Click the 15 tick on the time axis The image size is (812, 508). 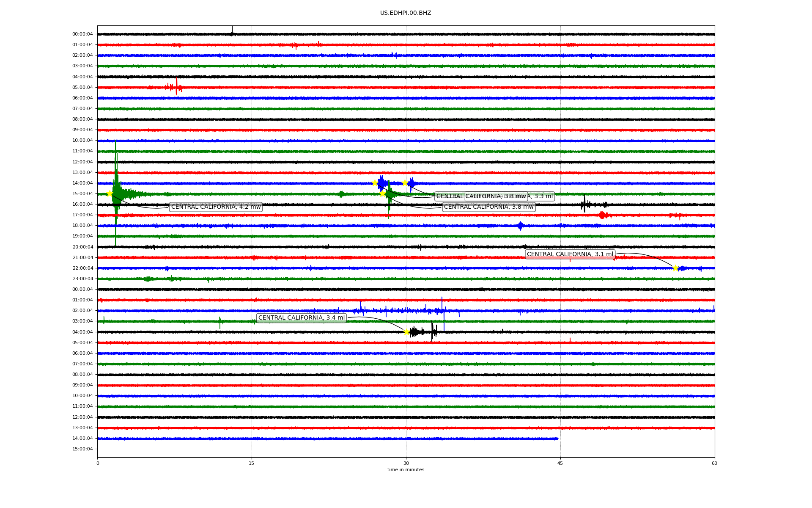click(252, 463)
